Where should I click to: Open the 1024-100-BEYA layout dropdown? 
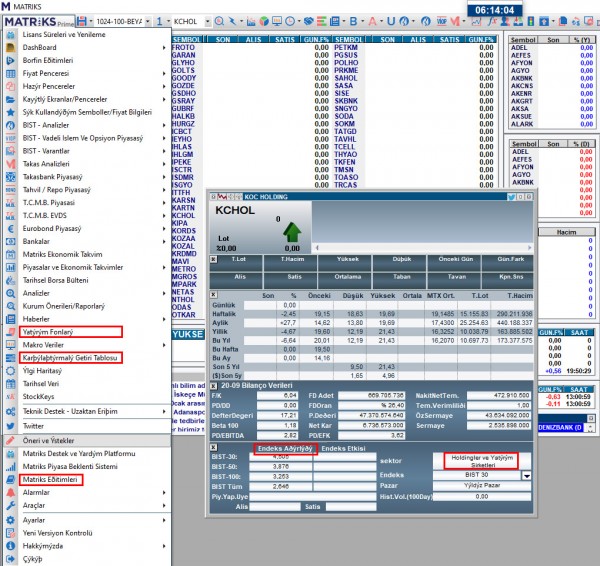pos(148,21)
